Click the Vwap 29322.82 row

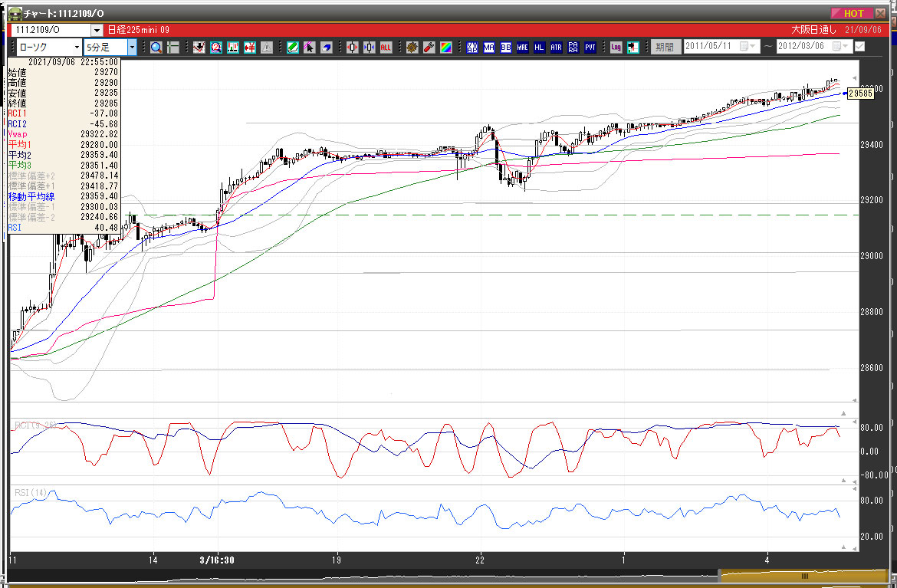[63, 134]
